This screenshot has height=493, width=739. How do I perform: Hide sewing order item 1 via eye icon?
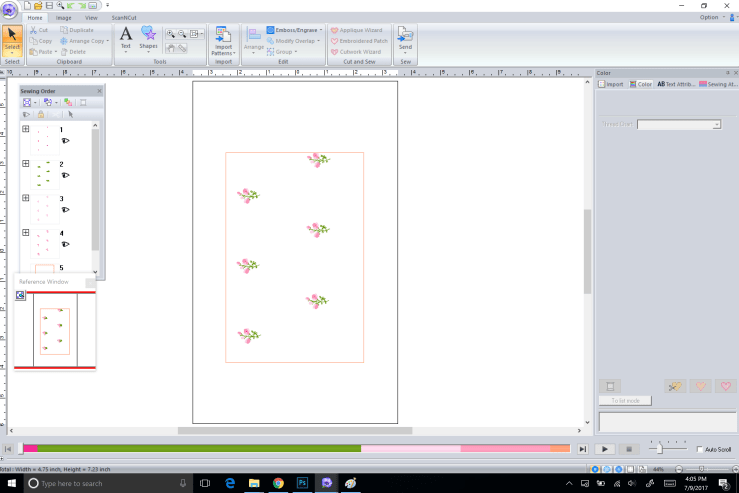(65, 141)
